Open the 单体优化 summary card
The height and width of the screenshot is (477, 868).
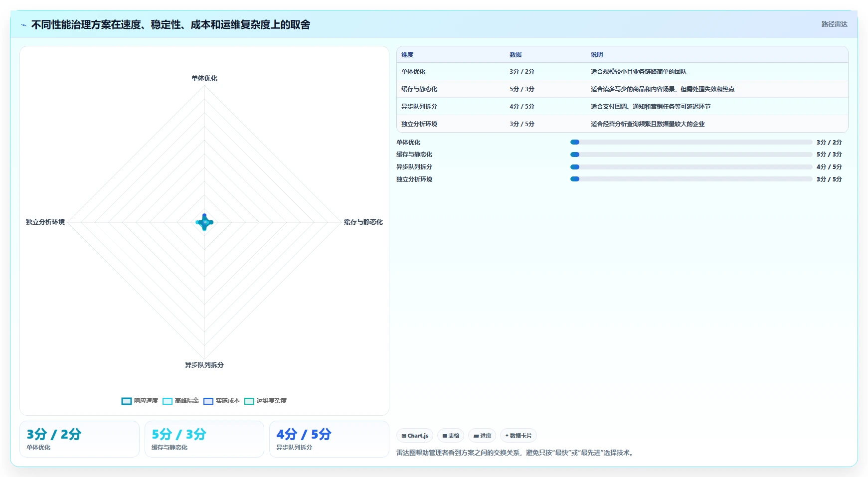click(79, 439)
